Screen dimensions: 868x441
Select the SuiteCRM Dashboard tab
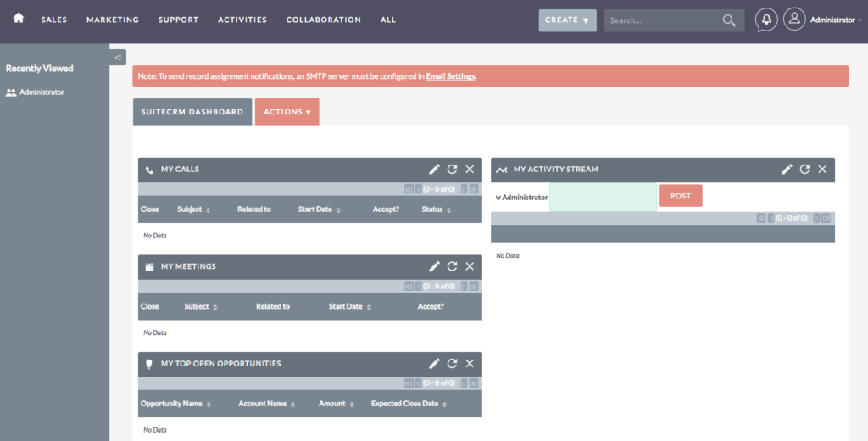[192, 112]
